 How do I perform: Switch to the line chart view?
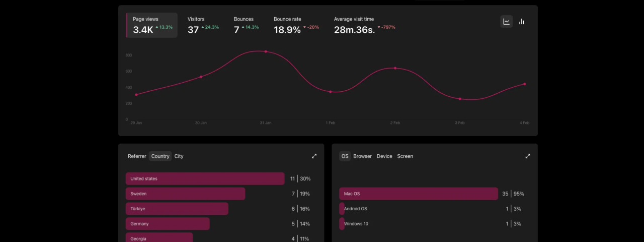click(x=507, y=22)
